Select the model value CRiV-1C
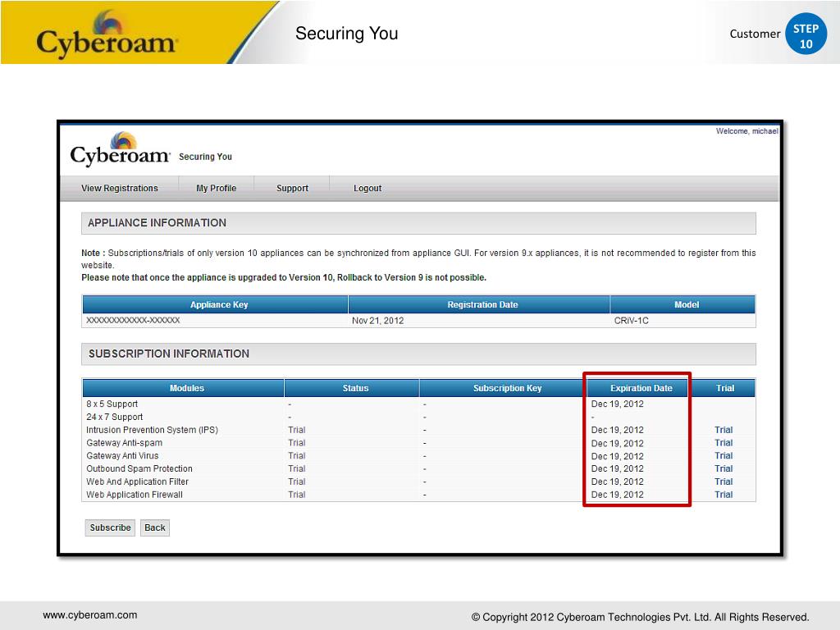This screenshot has height=630, width=840. (631, 321)
